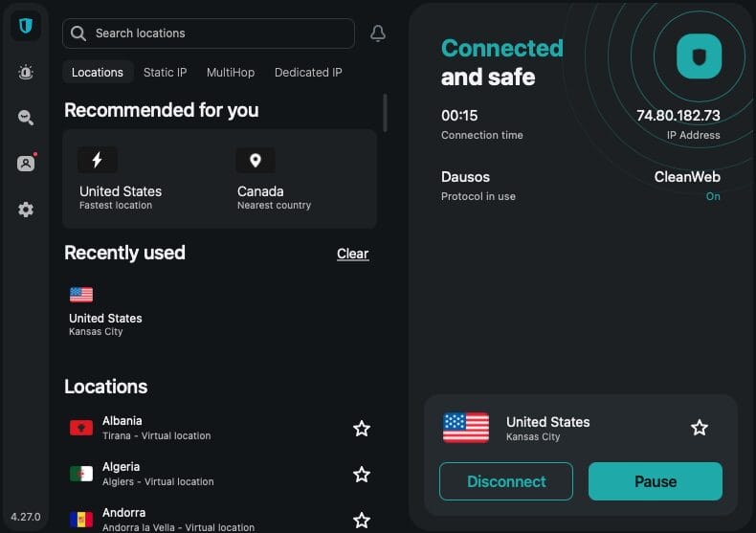Image resolution: width=756 pixels, height=533 pixels.
Task: Click the version number 4.27.0
Action: pyautogui.click(x=26, y=517)
